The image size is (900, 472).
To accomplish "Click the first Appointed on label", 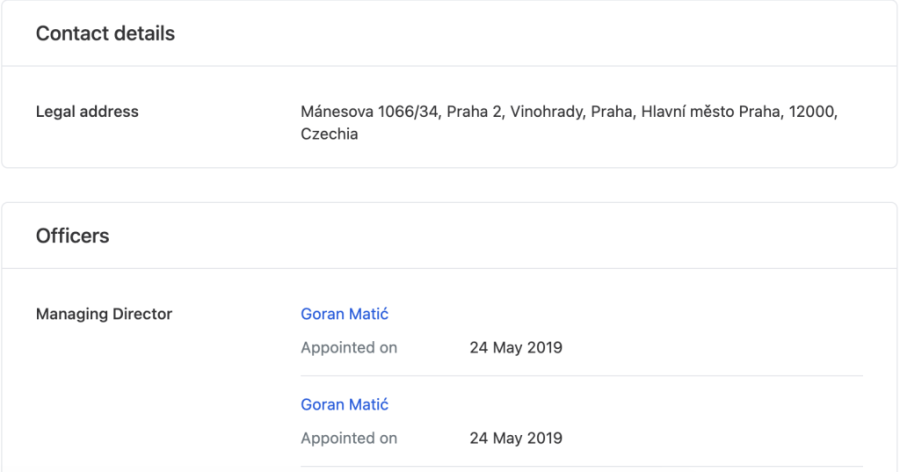I will (348, 348).
